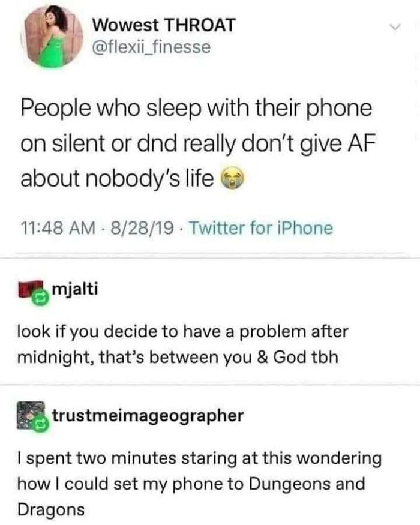Open Wowest THROAT's profile picture
This screenshot has height=525, width=420.
(52, 37)
